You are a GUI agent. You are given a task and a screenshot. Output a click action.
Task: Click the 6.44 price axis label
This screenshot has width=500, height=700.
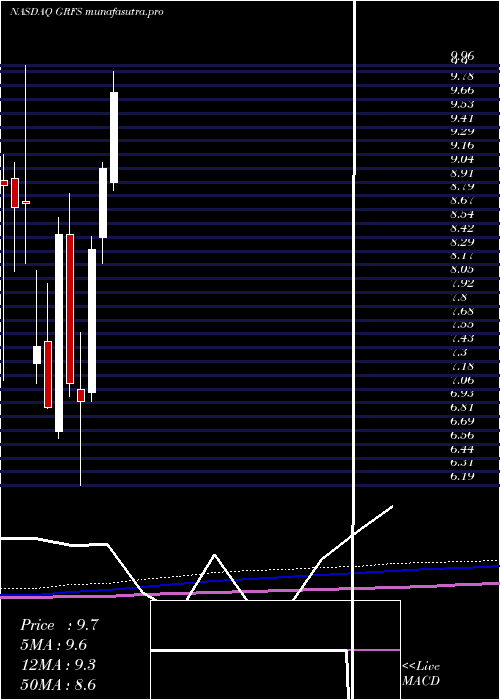[462, 449]
